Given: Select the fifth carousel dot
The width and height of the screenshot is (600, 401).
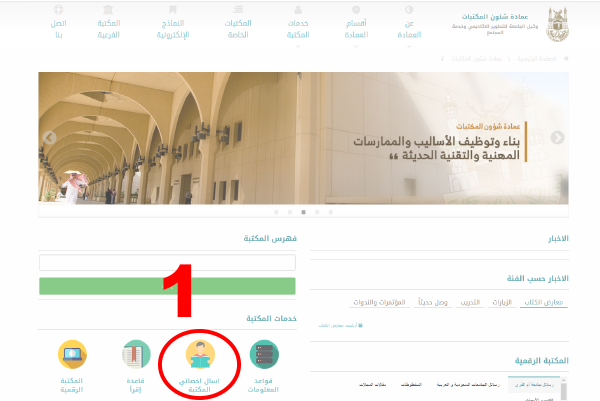Looking at the screenshot, I should coord(331,212).
